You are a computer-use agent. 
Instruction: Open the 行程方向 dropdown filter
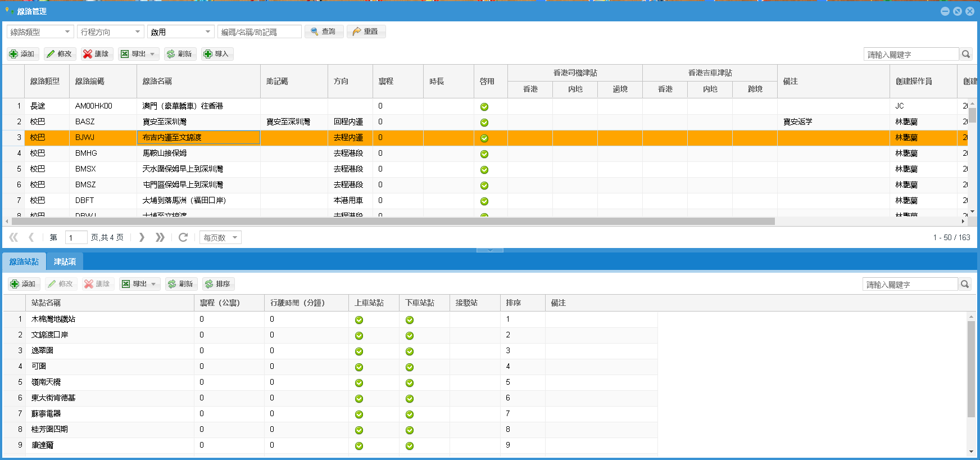click(110, 32)
